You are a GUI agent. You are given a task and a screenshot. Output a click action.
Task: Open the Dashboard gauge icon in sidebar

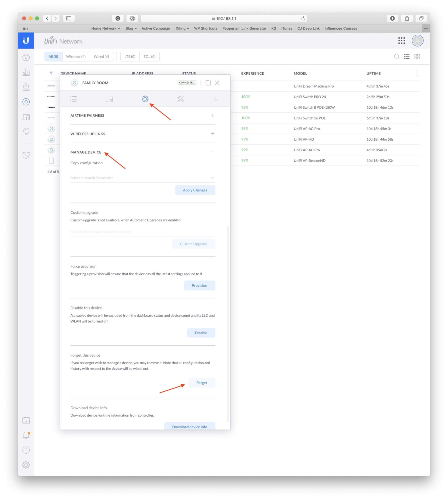pyautogui.click(x=26, y=57)
